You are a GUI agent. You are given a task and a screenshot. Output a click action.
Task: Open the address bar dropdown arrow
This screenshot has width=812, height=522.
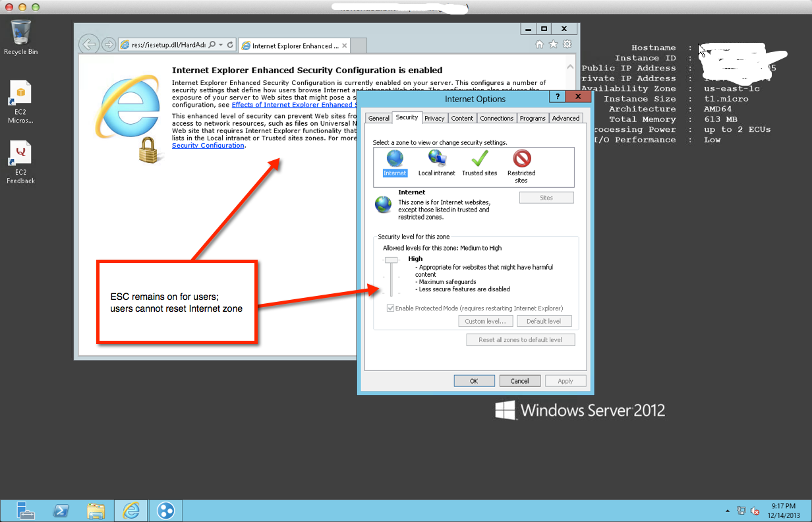coord(220,45)
